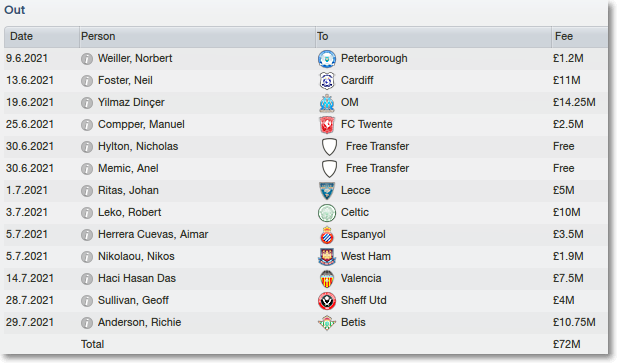
Task: Open Valencia club link
Action: click(x=361, y=278)
